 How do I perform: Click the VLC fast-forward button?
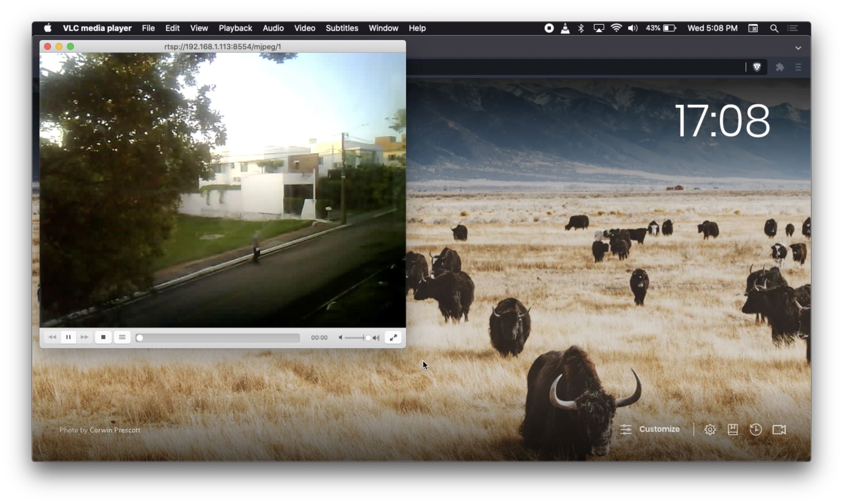(x=84, y=337)
